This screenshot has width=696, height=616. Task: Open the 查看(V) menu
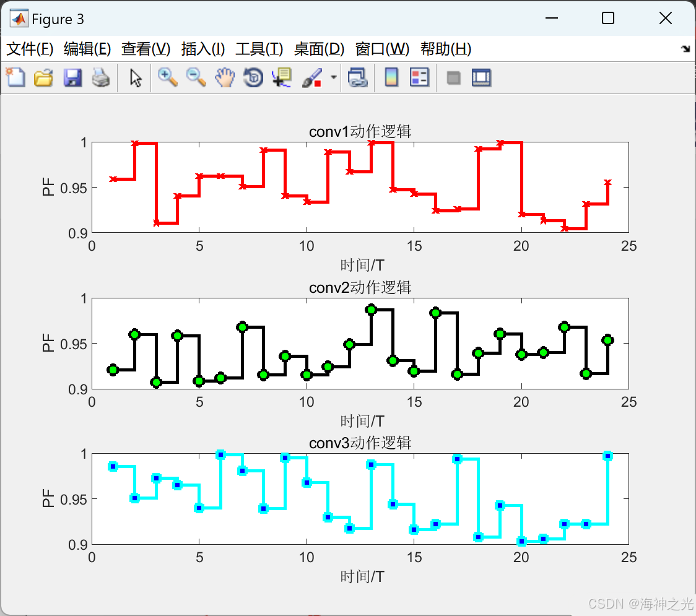tap(146, 49)
